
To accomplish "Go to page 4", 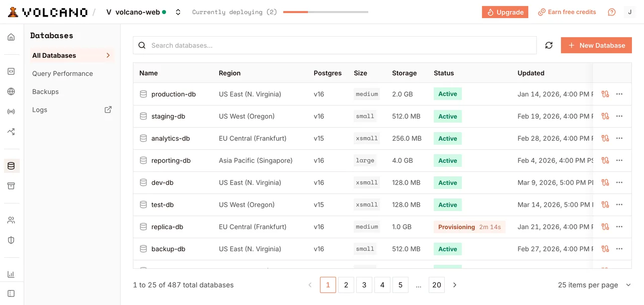I will point(382,285).
